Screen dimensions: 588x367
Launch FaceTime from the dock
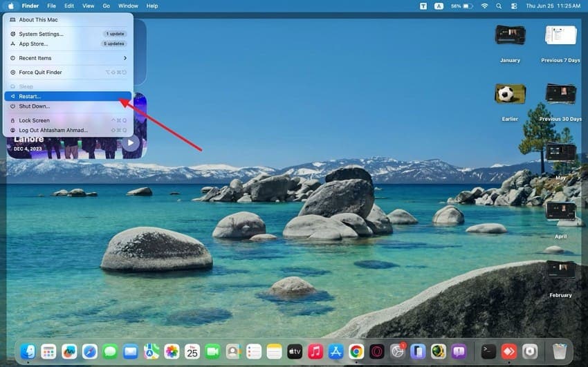click(212, 352)
